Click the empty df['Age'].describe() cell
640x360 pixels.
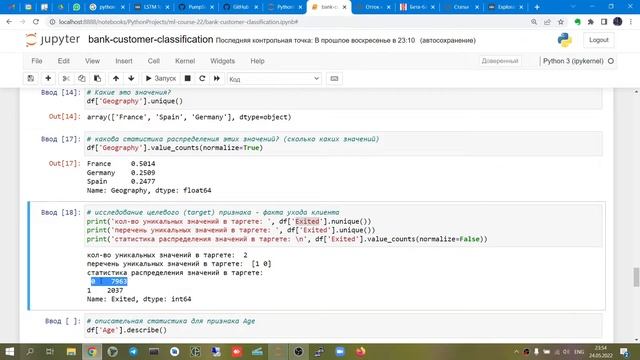343,325
